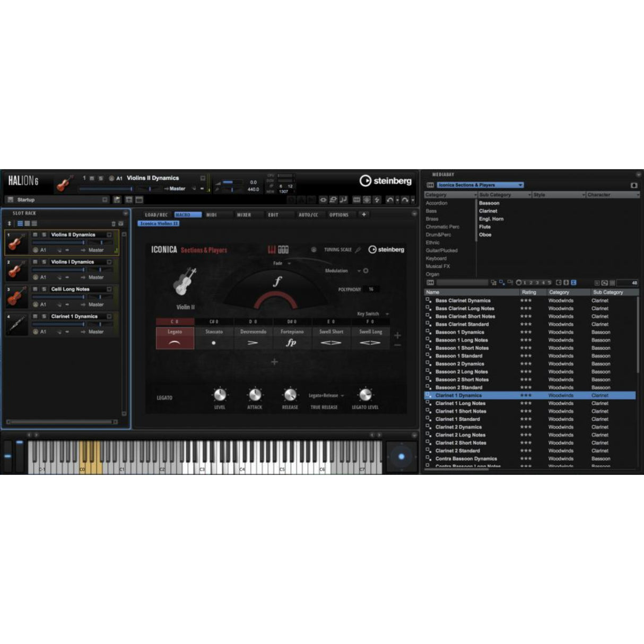Solo the Celli Long Notes slot
644x644 pixels.
43,289
